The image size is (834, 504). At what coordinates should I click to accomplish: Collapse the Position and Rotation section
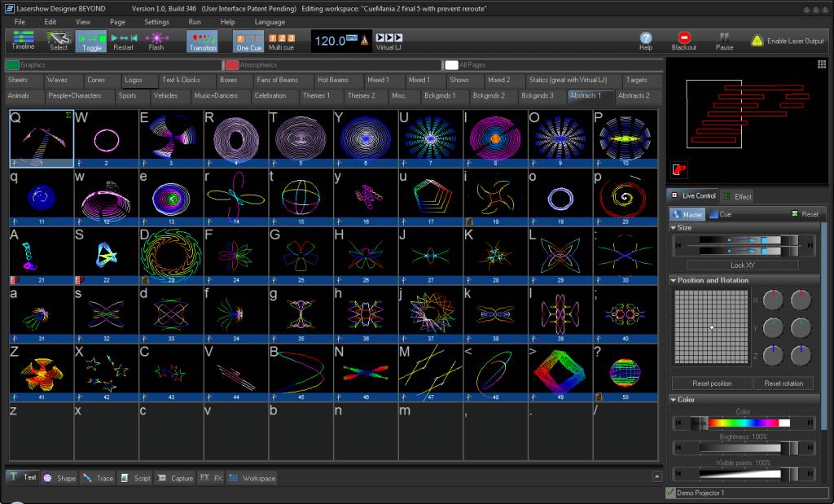[674, 280]
